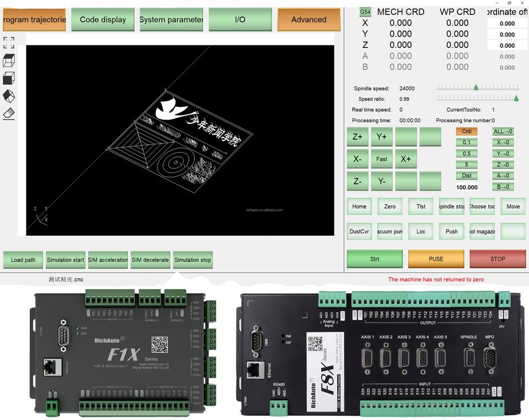Click the Tlst button
This screenshot has width=529, height=420.
tap(420, 206)
